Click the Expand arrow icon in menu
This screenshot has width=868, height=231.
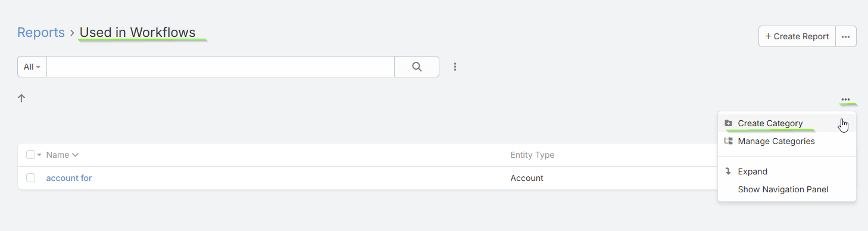coord(728,171)
